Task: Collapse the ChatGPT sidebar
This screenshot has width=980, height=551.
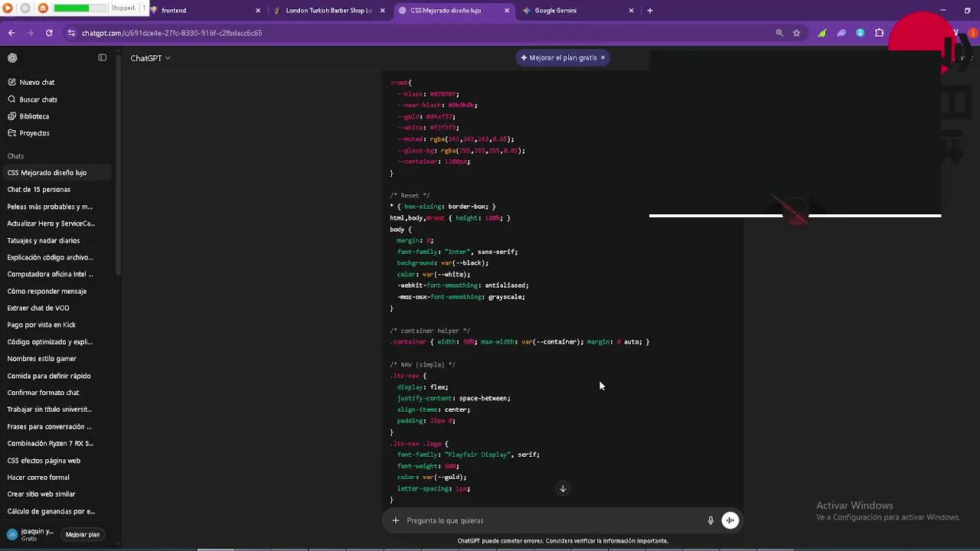Action: (102, 57)
